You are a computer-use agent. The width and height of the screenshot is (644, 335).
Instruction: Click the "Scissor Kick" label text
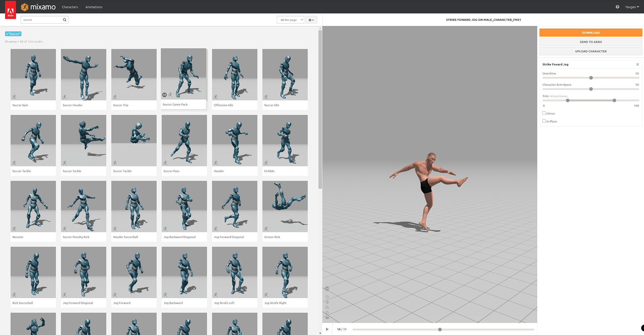tap(272, 237)
